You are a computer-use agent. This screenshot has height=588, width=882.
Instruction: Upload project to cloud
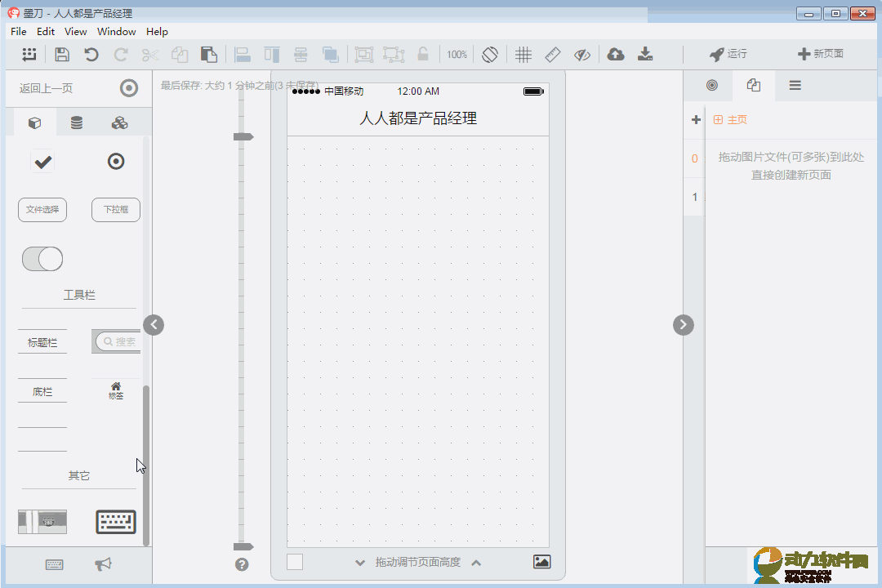tap(616, 54)
